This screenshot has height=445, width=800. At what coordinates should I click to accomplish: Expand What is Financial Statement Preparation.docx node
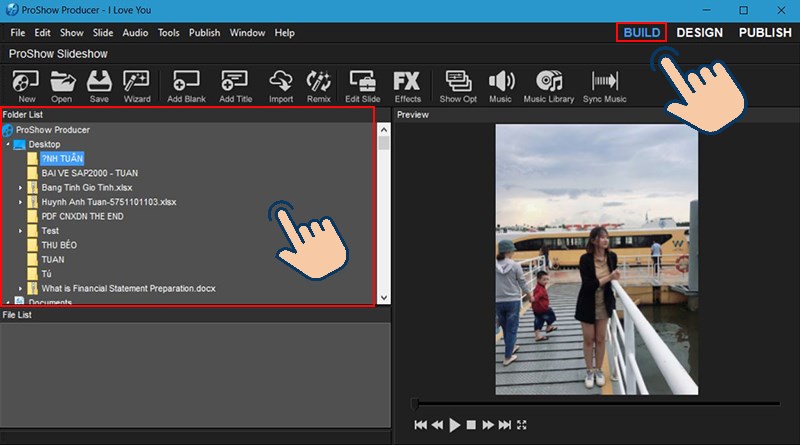[x=20, y=288]
